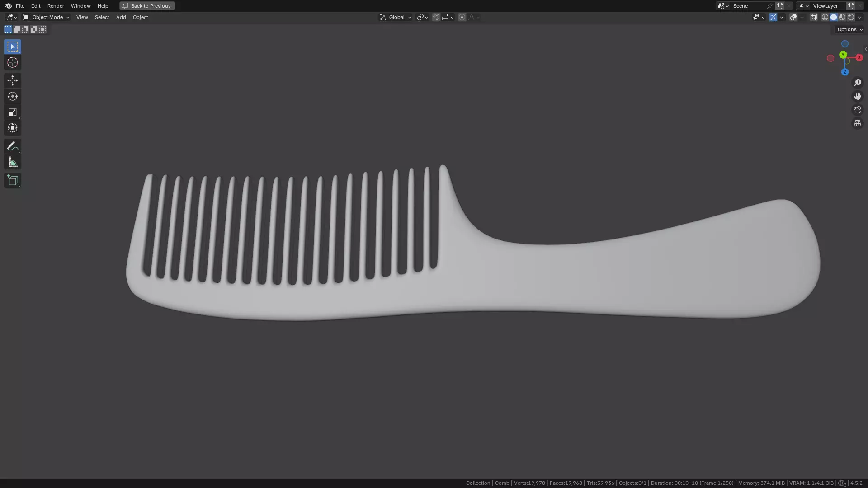Viewport: 868px width, 488px height.
Task: Click the negative Z axis circle at top
Action: (x=845, y=44)
